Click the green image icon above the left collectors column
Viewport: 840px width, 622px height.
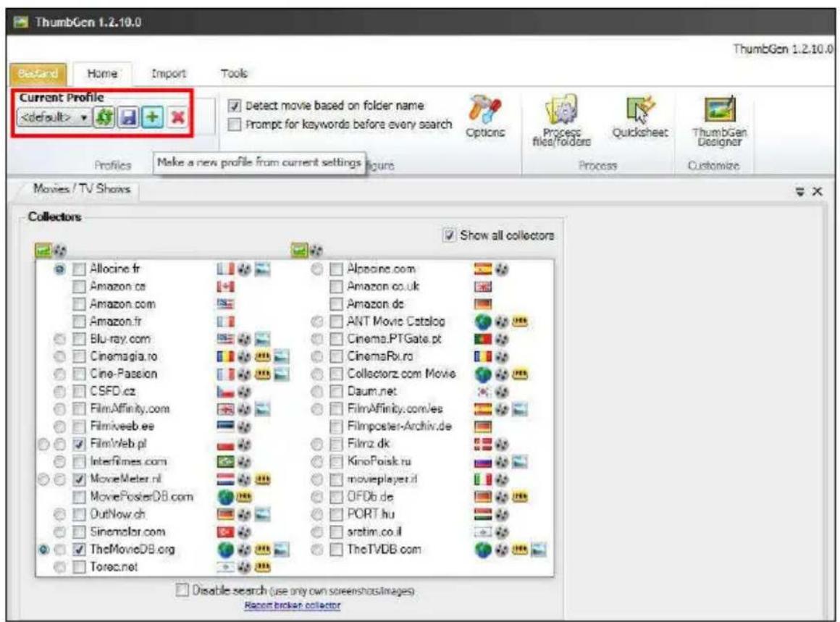click(x=42, y=251)
